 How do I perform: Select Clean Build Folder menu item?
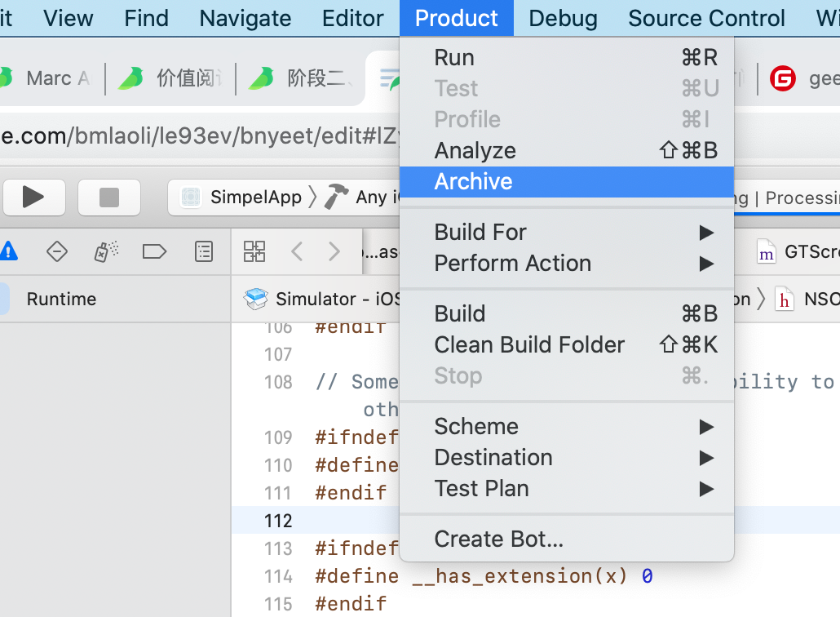tap(530, 345)
